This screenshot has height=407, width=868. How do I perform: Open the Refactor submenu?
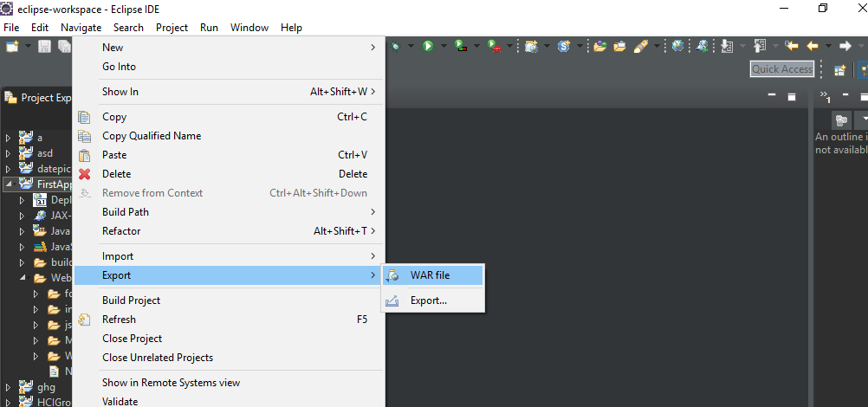click(229, 231)
